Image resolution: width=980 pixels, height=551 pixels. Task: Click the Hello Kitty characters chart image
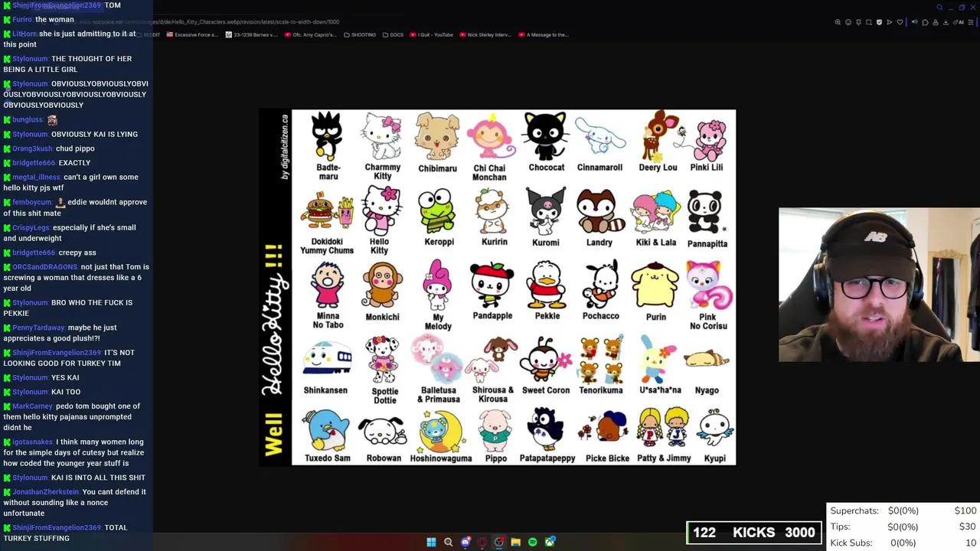tap(498, 288)
